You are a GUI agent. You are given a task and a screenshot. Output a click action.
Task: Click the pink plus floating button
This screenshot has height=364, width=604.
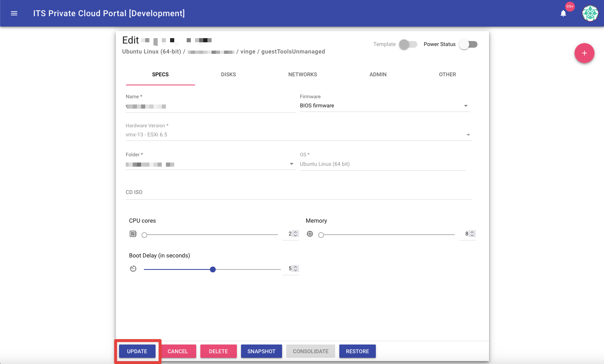point(584,53)
